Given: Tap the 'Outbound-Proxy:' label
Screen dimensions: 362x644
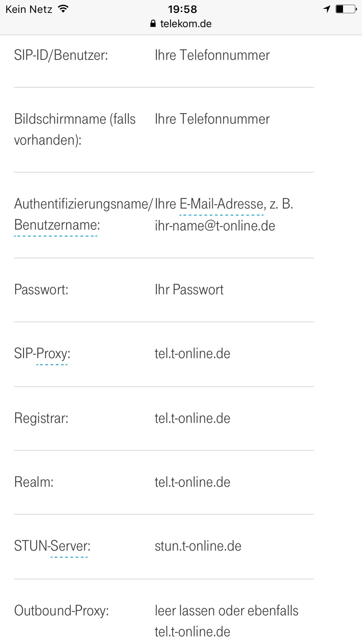Looking at the screenshot, I should 61,610.
